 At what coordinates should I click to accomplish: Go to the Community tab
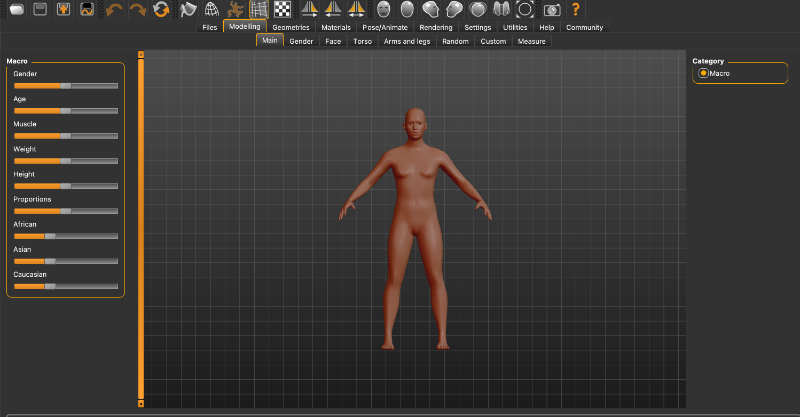point(584,27)
